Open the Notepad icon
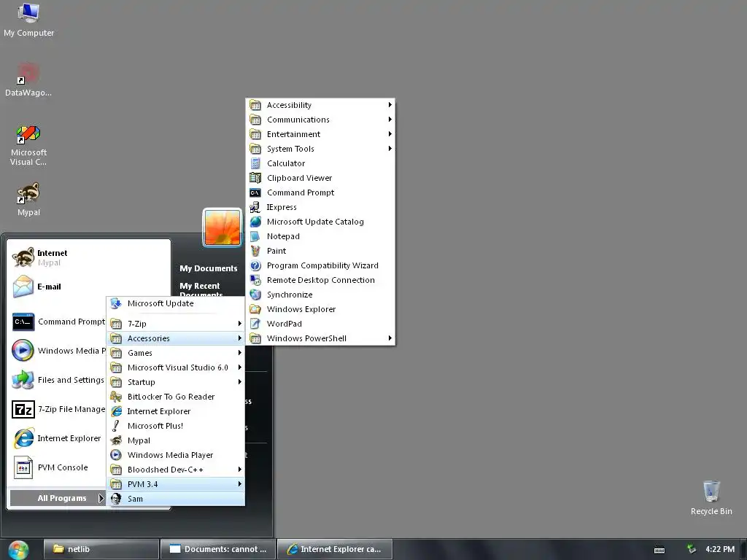This screenshot has width=747, height=560. [x=255, y=237]
